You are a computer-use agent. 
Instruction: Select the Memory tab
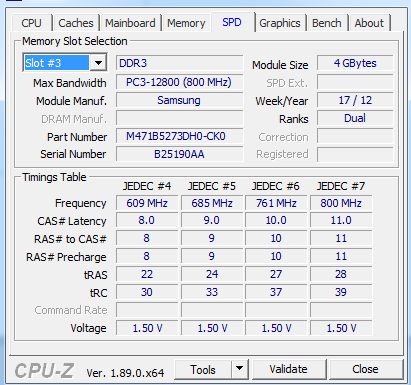[x=186, y=23]
